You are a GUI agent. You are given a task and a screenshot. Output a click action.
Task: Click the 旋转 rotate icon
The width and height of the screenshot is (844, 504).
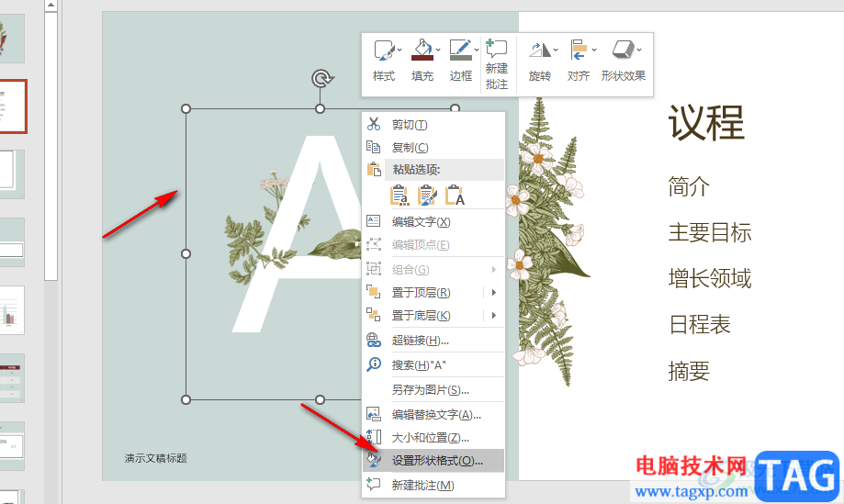coord(539,50)
